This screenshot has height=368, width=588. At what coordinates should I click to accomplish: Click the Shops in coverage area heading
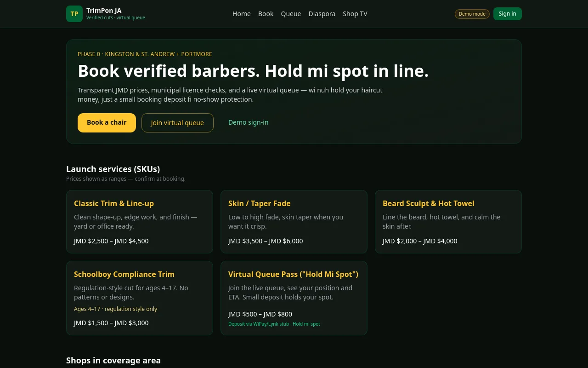tap(113, 360)
